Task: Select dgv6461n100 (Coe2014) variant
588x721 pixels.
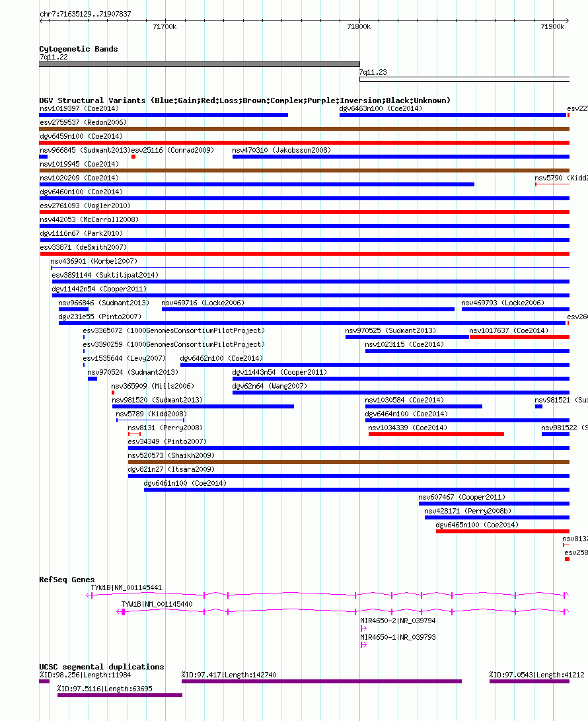Action: point(357,490)
